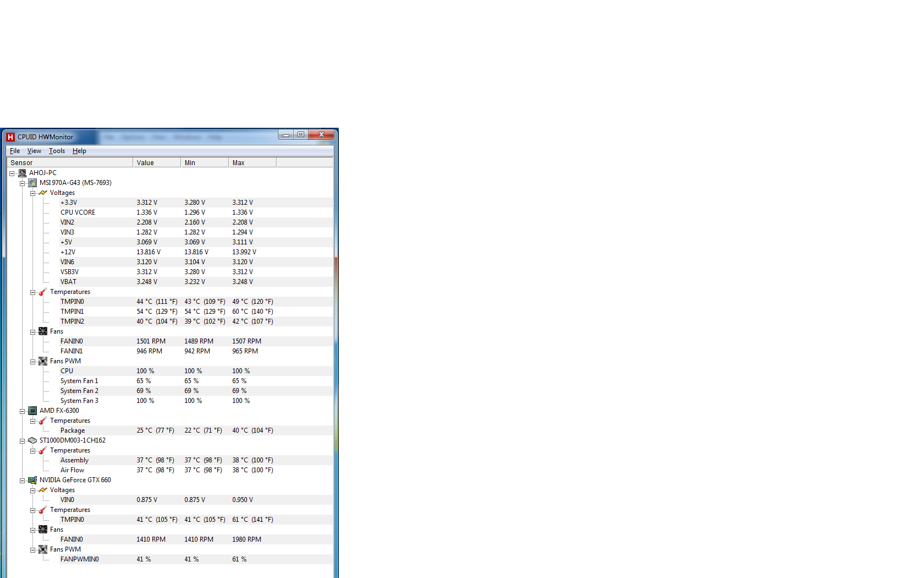
Task: Click the Min column header
Action: pos(205,162)
